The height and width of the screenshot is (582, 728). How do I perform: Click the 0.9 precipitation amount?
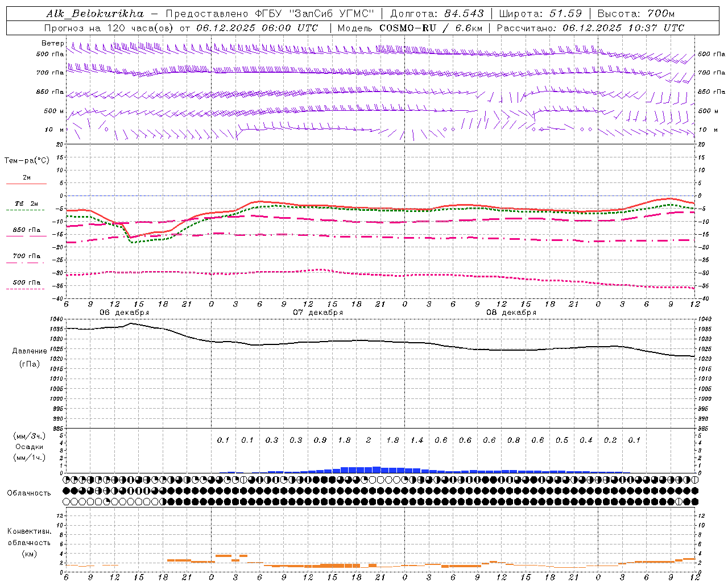click(x=320, y=440)
